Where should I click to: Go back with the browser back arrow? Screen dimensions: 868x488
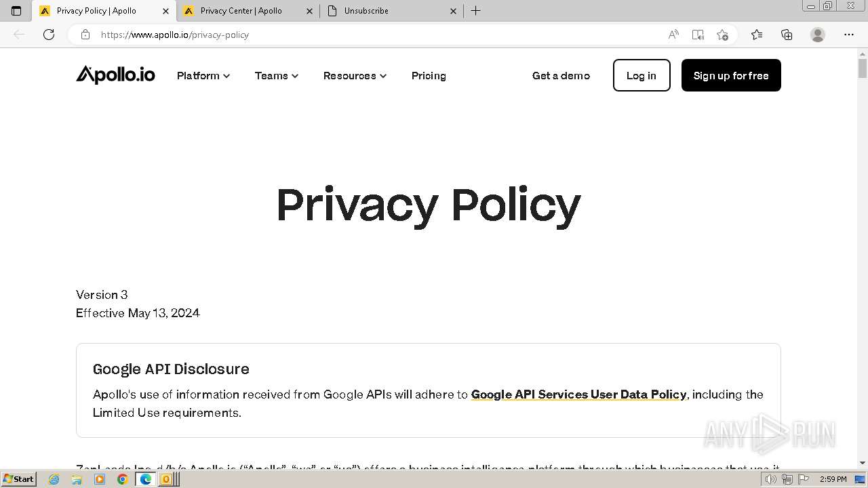19,35
